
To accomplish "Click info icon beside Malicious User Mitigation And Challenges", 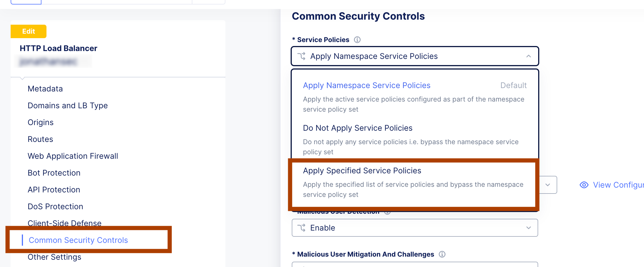I will [x=442, y=254].
